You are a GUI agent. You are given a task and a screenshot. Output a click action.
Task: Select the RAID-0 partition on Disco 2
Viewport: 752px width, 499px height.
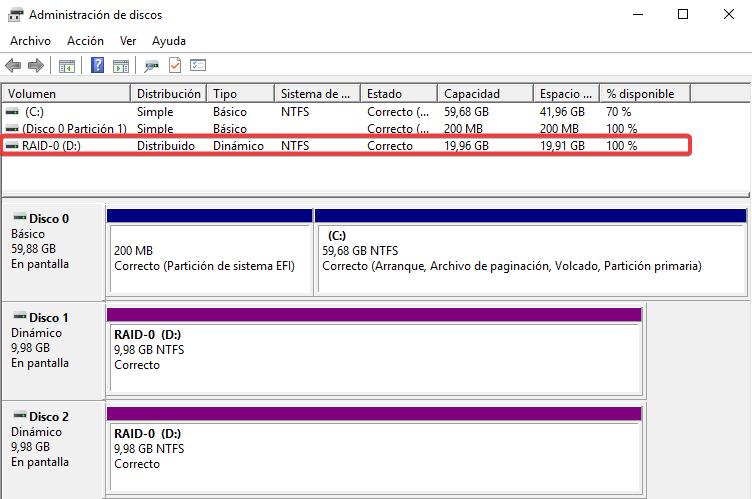click(x=373, y=450)
